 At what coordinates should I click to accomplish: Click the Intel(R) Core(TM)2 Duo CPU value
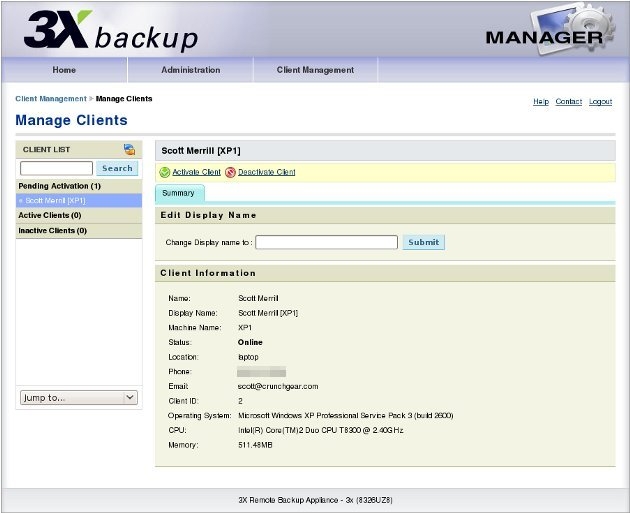pos(321,430)
